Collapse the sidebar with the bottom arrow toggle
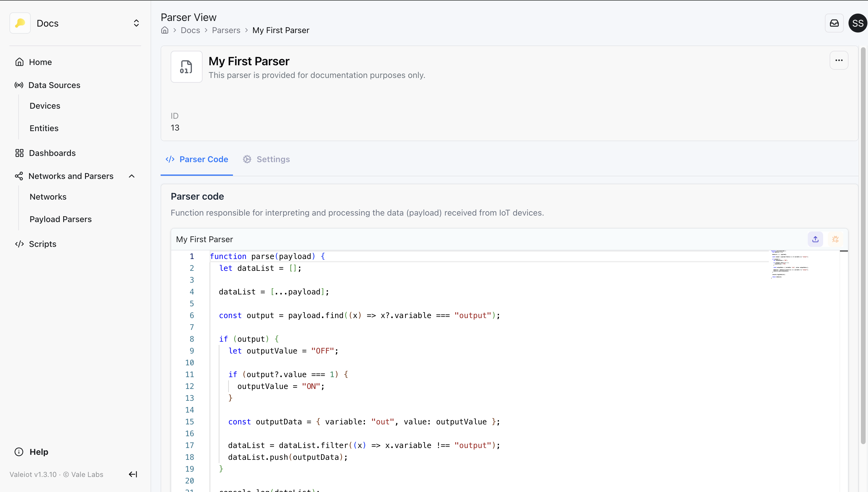 pyautogui.click(x=132, y=474)
